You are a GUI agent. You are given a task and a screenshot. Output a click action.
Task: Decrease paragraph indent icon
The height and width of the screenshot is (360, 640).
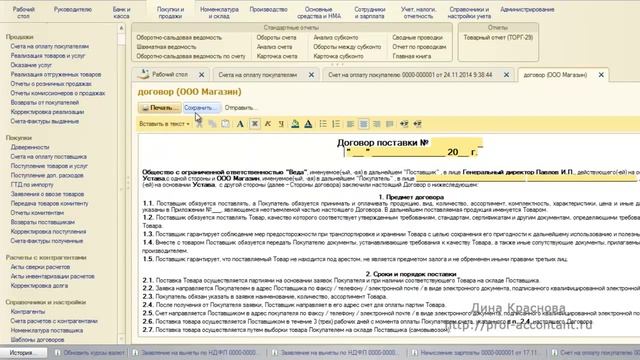417,124
